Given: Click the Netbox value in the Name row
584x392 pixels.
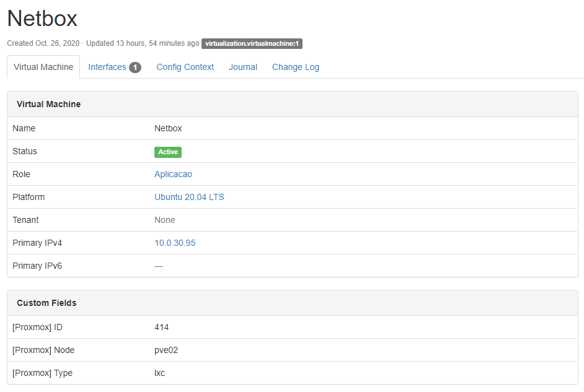Looking at the screenshot, I should [168, 128].
